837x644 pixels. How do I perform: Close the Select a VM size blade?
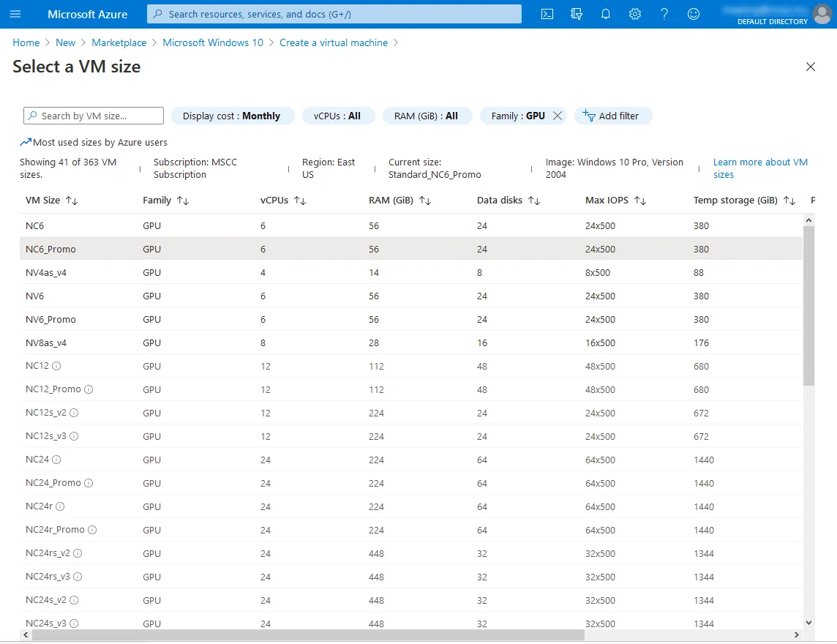coord(811,67)
